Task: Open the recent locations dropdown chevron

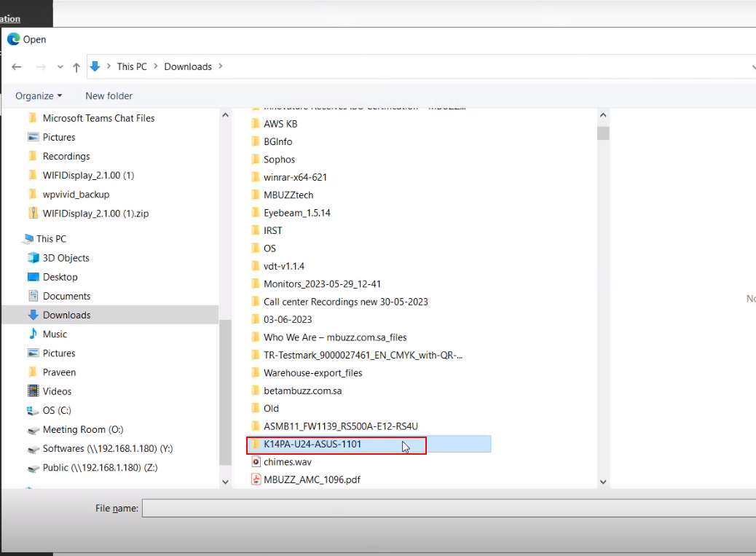Action: (x=60, y=67)
